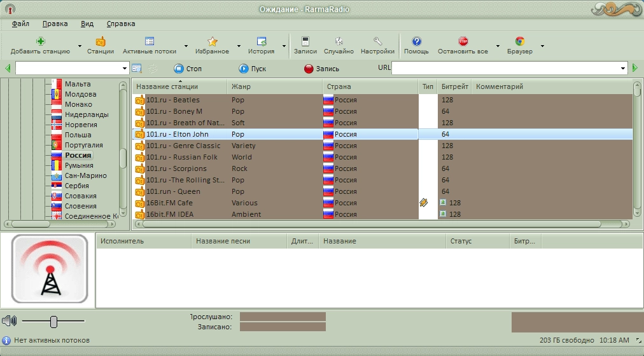Select Нидерланды in the country tree
The height and width of the screenshot is (356, 644).
point(87,114)
